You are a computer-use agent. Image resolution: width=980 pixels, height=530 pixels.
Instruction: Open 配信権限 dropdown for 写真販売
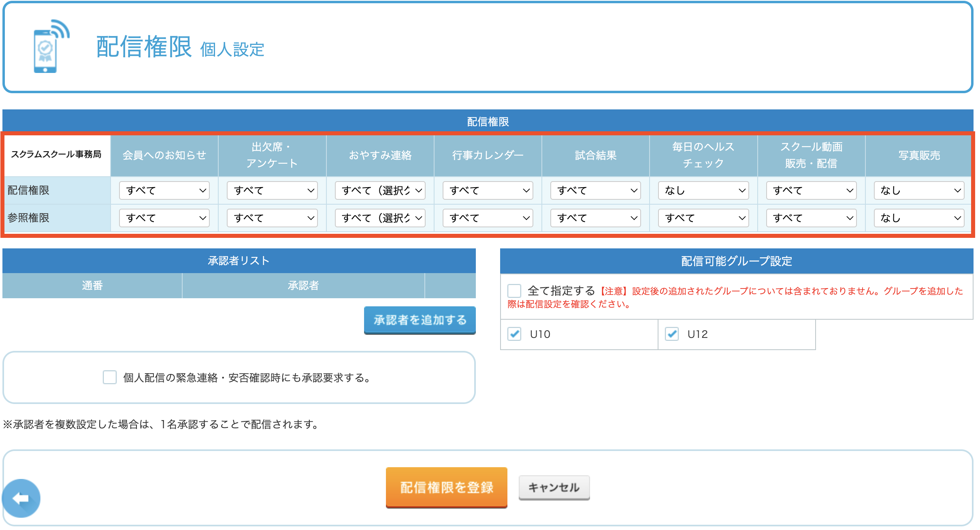919,190
